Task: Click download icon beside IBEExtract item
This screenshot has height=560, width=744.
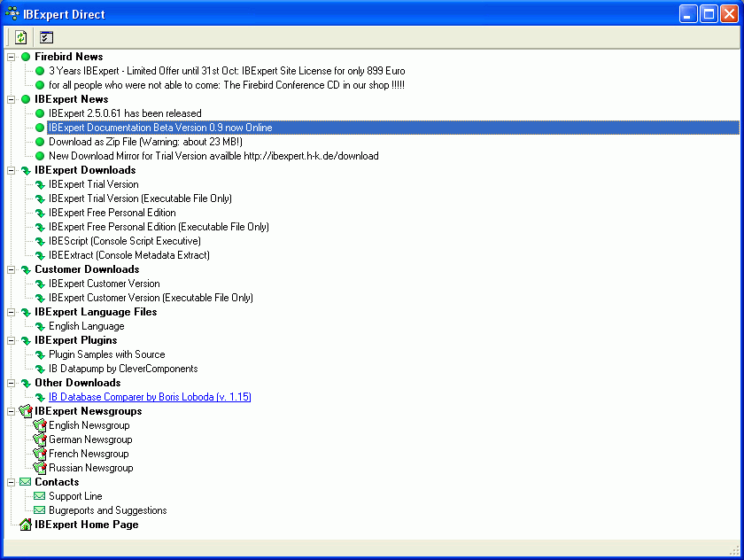Action: pyautogui.click(x=40, y=256)
